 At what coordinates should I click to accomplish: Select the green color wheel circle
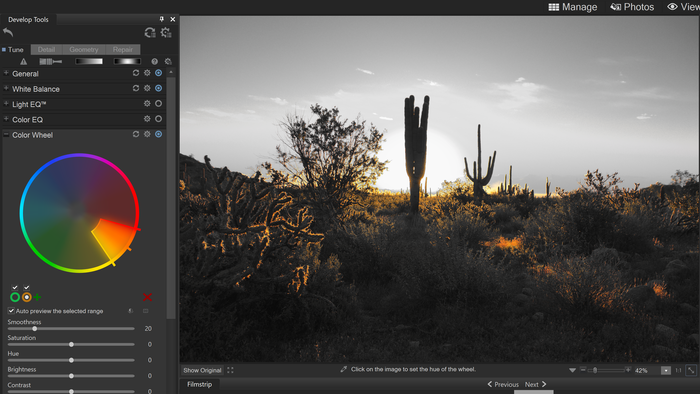[x=15, y=297]
